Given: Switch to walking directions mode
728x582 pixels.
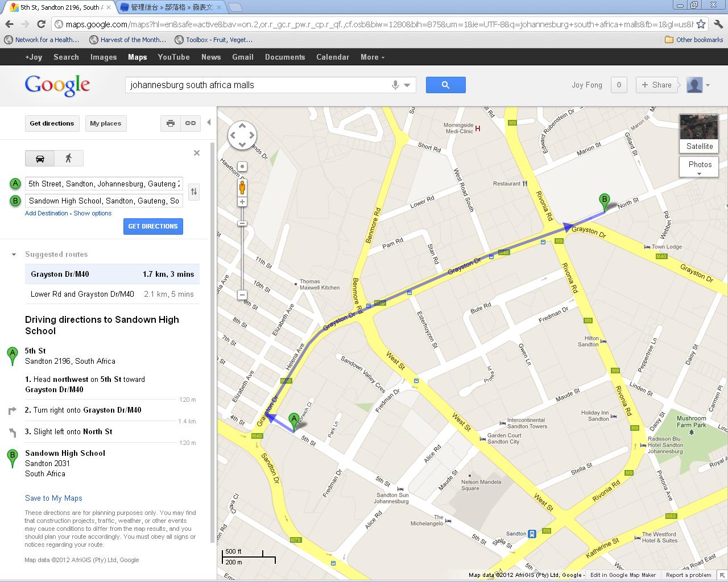Looking at the screenshot, I should pyautogui.click(x=68, y=159).
